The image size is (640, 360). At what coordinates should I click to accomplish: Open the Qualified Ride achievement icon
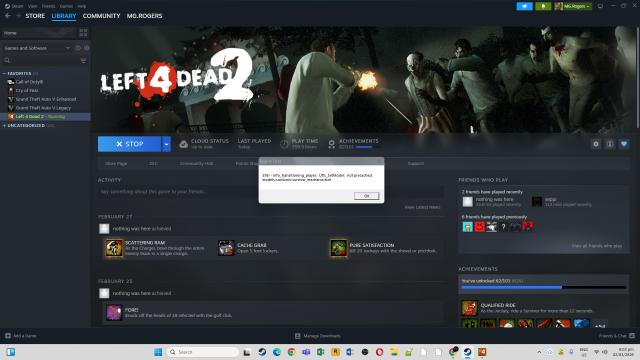coord(469,308)
